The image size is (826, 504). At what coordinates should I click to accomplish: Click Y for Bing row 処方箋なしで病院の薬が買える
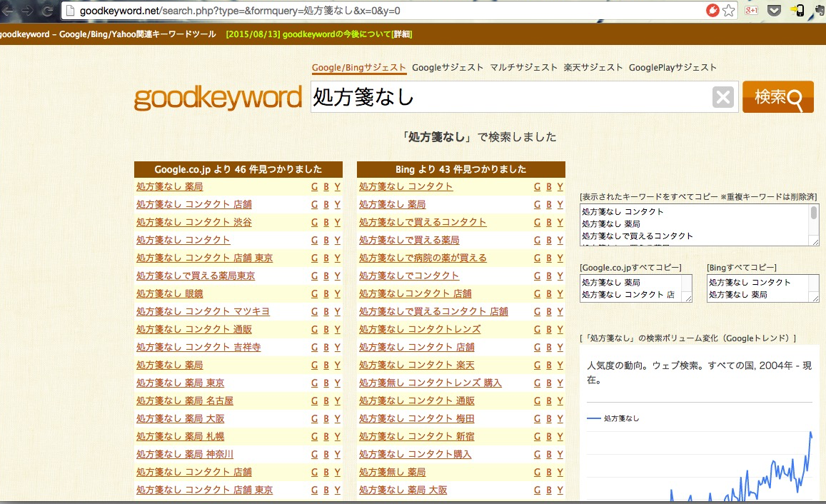pyautogui.click(x=560, y=258)
